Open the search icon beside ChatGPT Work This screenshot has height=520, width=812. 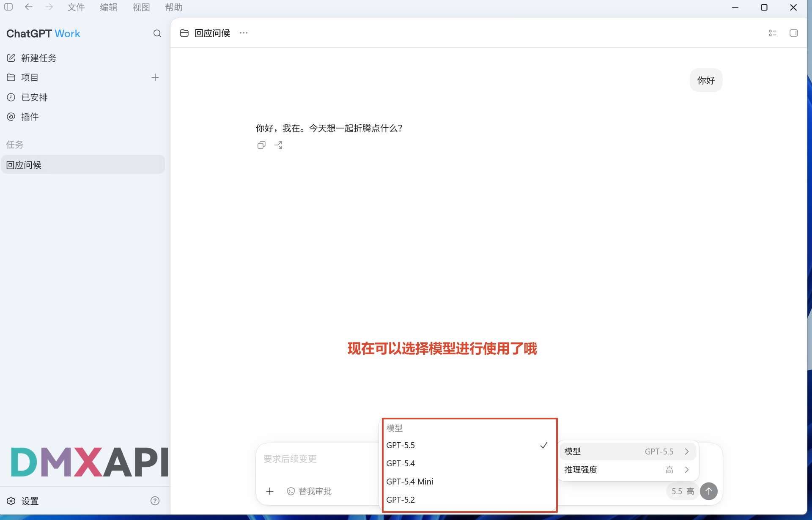point(157,33)
